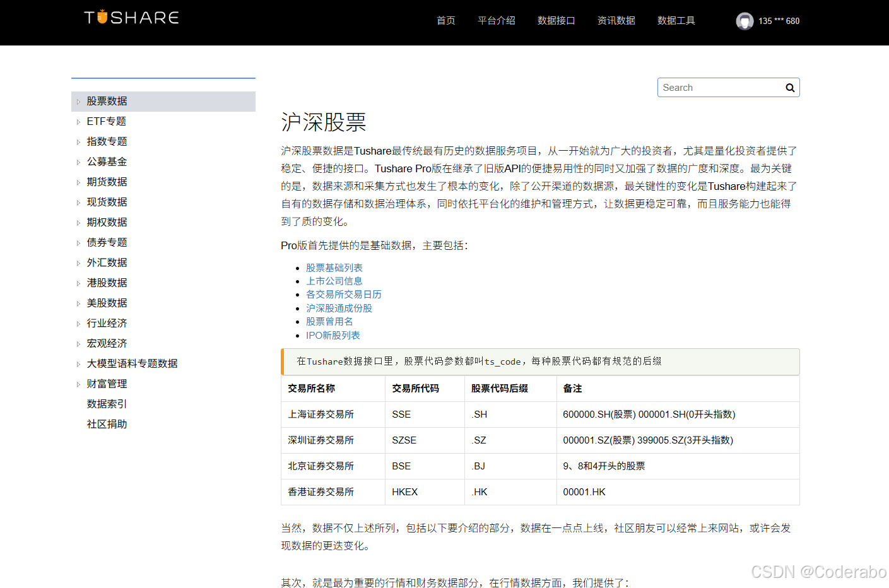Click the headset icon beside the phone number
The width and height of the screenshot is (889, 588).
click(x=745, y=21)
